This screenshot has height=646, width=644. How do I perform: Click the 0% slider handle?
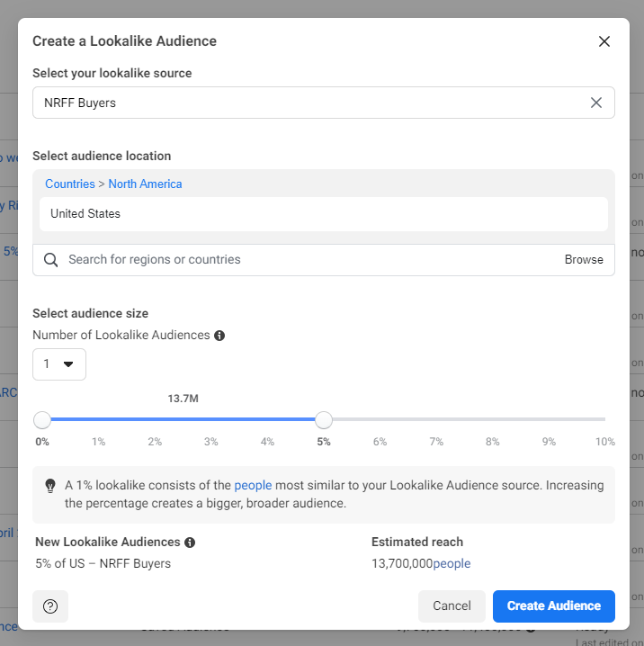tap(42, 420)
